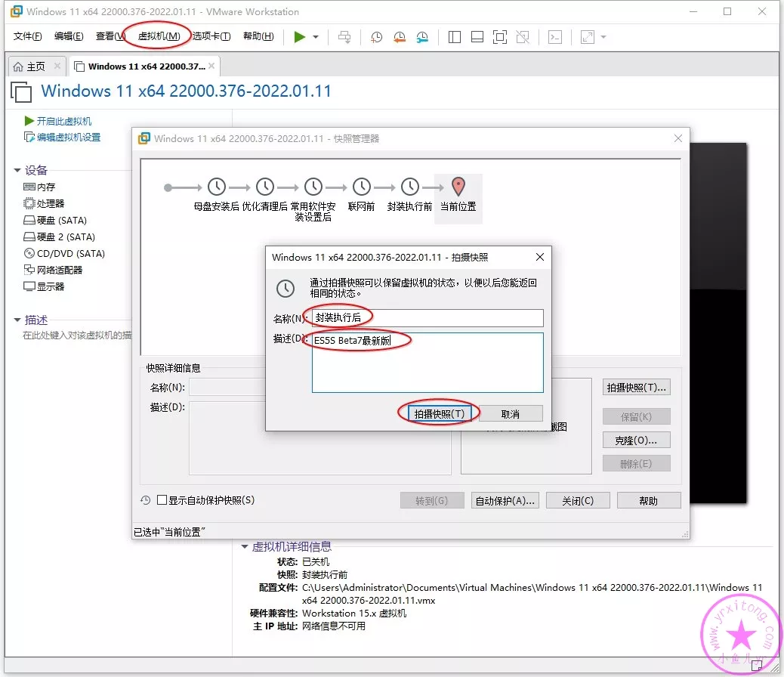784x677 pixels.
Task: Select the 当前位置 location pin marker
Action: (458, 186)
